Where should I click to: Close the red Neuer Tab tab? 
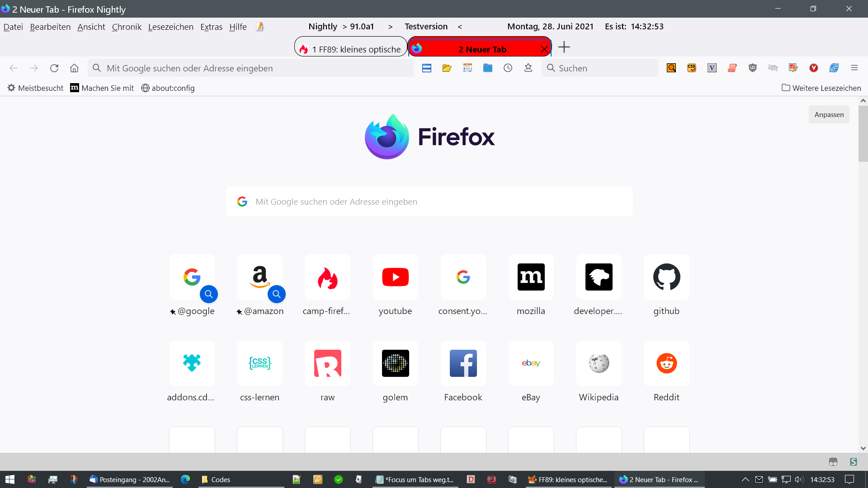click(x=544, y=49)
